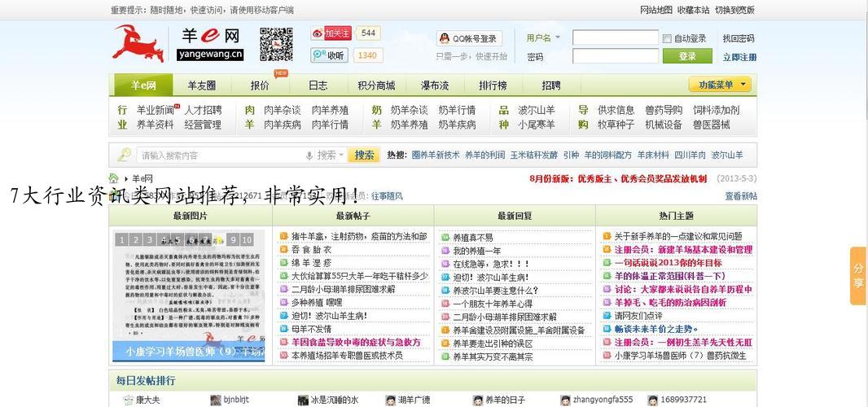Image resolution: width=868 pixels, height=407 pixels.
Task: Click the search content input box
Action: (221, 155)
